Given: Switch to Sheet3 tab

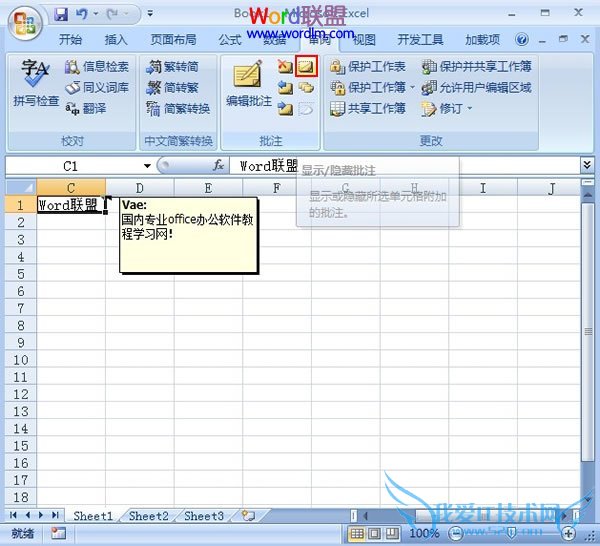Looking at the screenshot, I should pyautogui.click(x=204, y=516).
